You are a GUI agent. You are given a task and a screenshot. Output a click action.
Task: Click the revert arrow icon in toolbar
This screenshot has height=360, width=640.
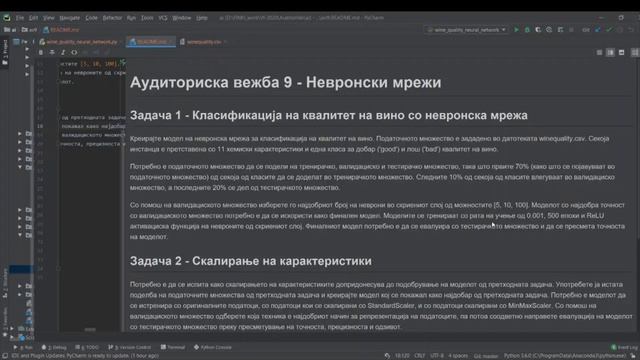(631, 30)
